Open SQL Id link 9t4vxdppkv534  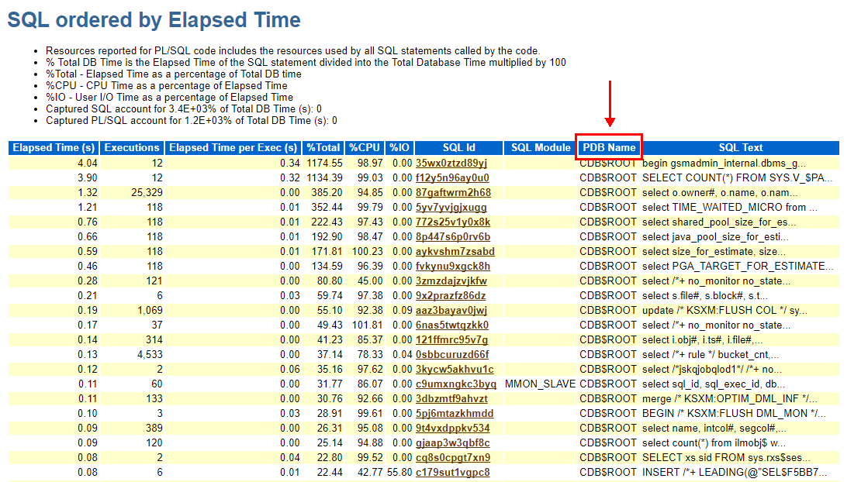click(453, 428)
